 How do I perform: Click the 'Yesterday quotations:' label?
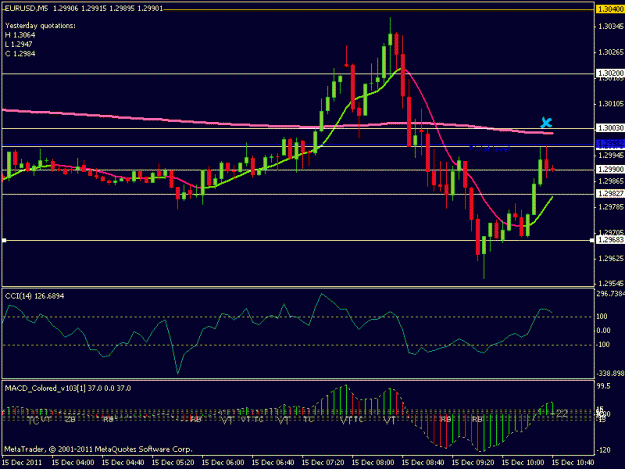pyautogui.click(x=40, y=26)
